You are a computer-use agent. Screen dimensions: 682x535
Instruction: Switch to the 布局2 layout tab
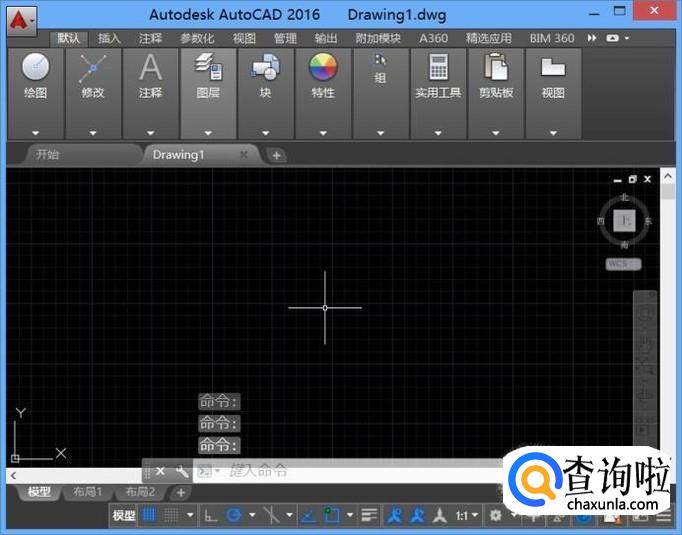(x=140, y=492)
